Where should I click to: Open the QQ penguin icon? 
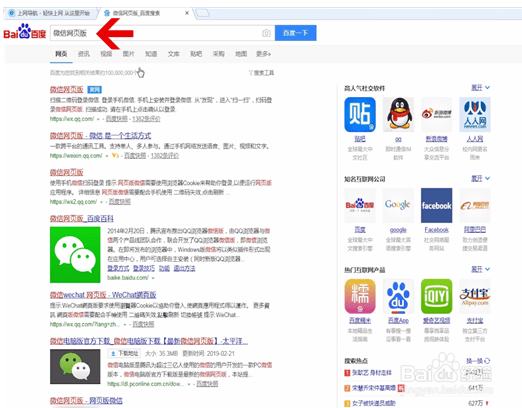coord(398,114)
